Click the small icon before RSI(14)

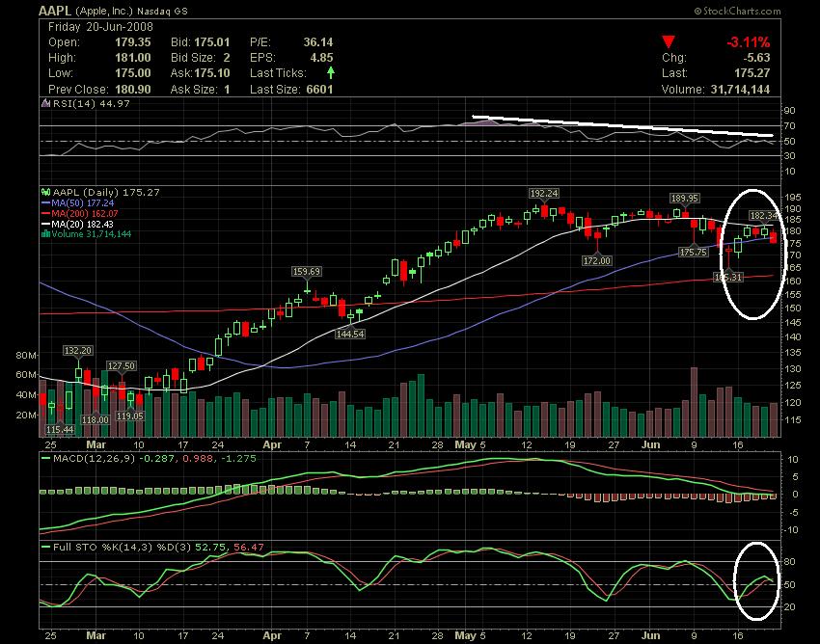click(45, 103)
